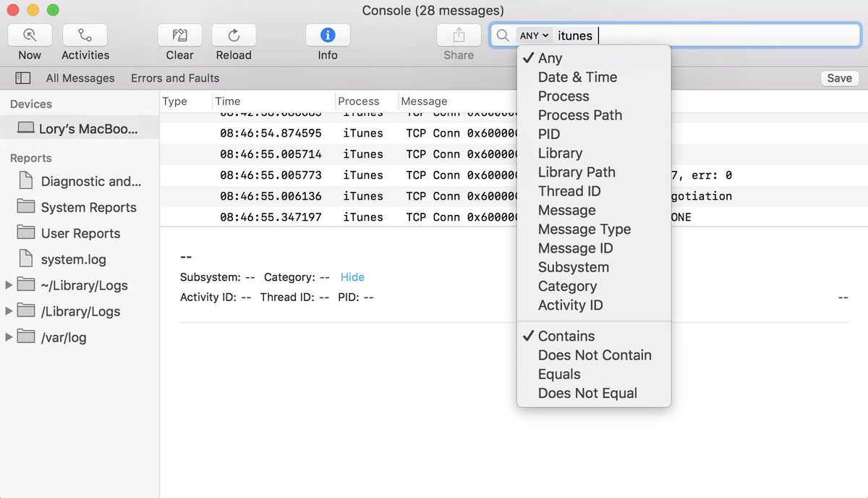Clear the console messages
The image size is (868, 498).
click(x=179, y=34)
